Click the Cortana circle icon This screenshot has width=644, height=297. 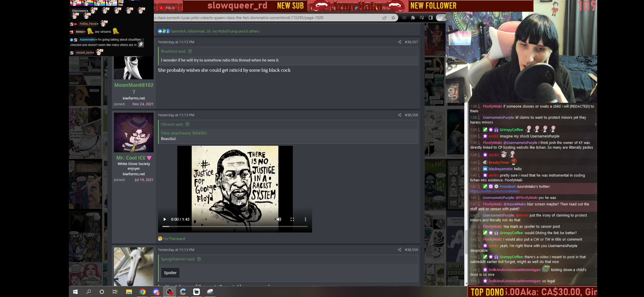tap(102, 292)
